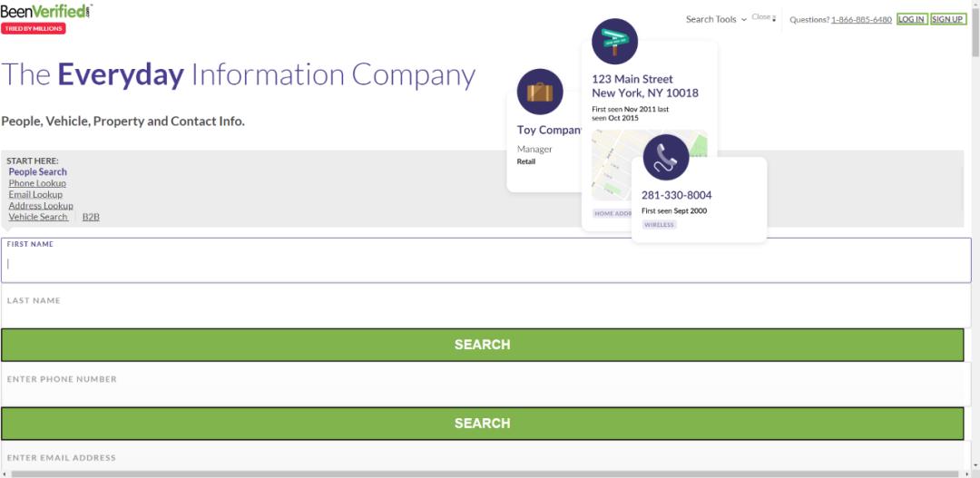Call the 1-866-885-6480 support number link
The width and height of the screenshot is (980, 478).
tap(861, 19)
